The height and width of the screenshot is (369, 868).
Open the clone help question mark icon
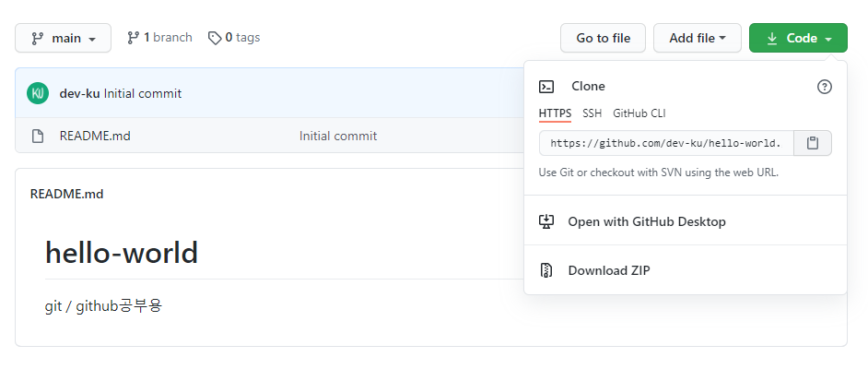[825, 87]
